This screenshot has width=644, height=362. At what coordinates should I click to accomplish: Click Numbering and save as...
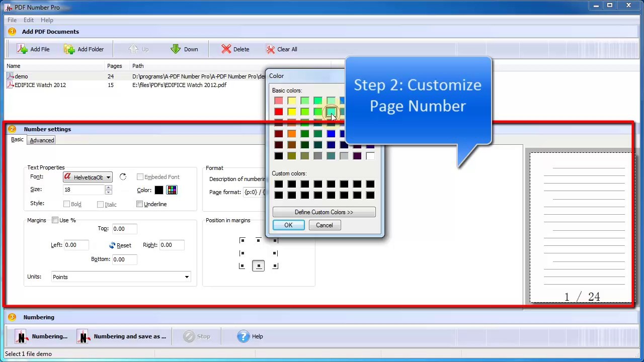122,336
